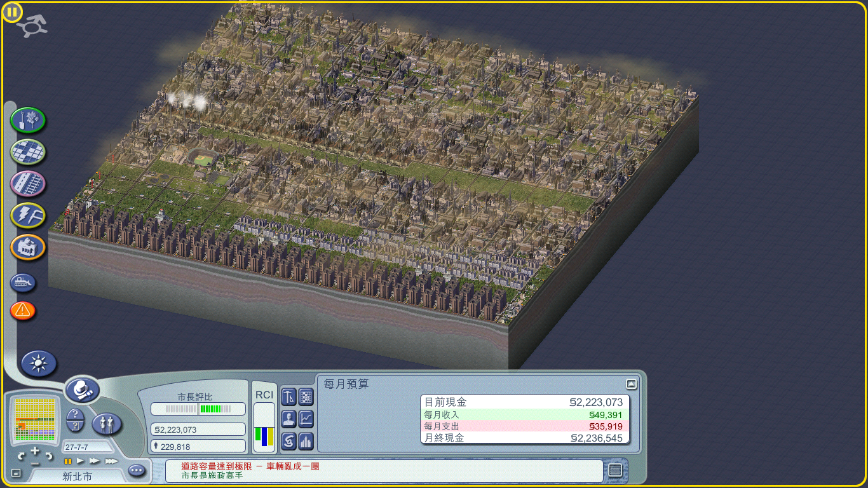Open the advisors panel with the person bust icon
Screen dimensions: 868x488
point(288,419)
